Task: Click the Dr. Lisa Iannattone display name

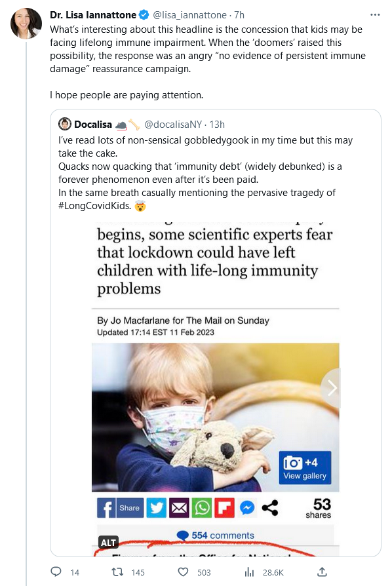Action: 93,15
